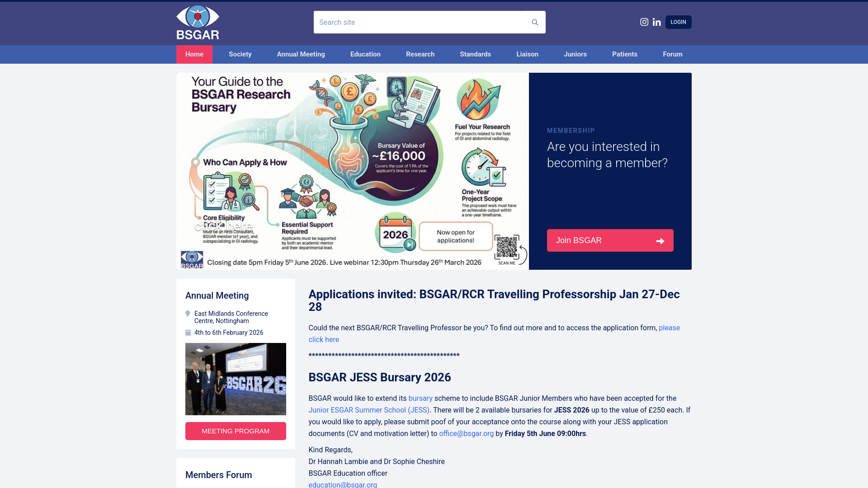Select the Home menu tab
This screenshot has width=868, height=488.
[194, 54]
